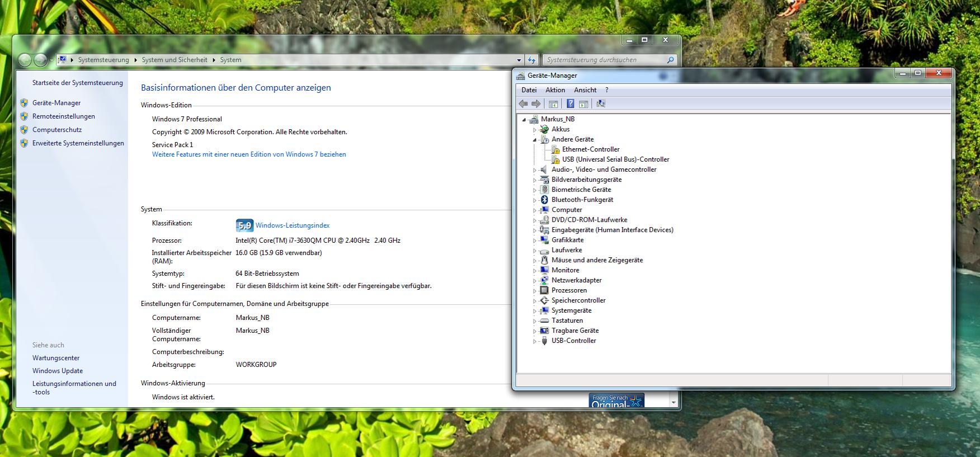Collapse the Andere Geräte node
980x457 pixels.
(535, 140)
